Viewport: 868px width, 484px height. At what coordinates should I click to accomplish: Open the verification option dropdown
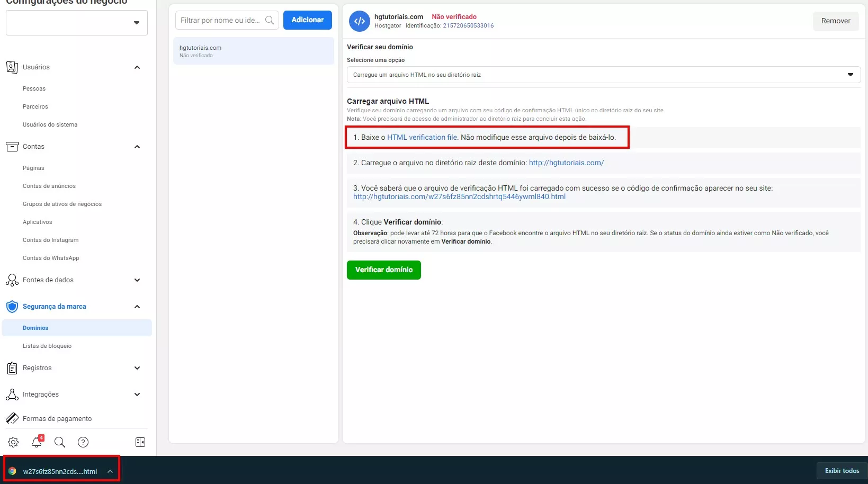[x=604, y=75]
